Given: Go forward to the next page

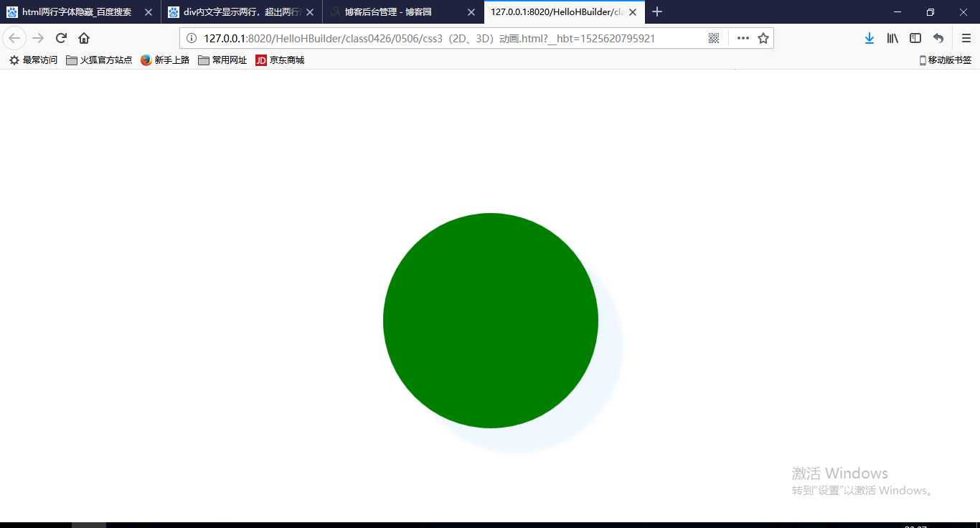Looking at the screenshot, I should pos(38,38).
